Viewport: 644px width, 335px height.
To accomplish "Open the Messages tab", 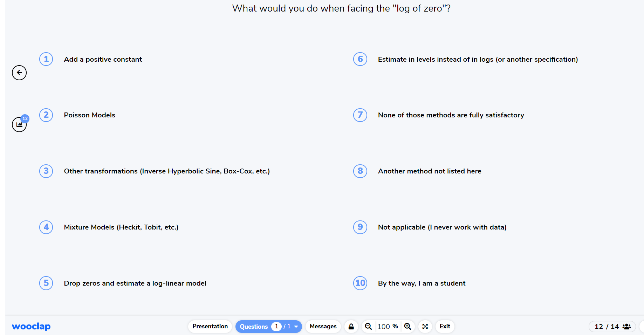I will pos(323,327).
